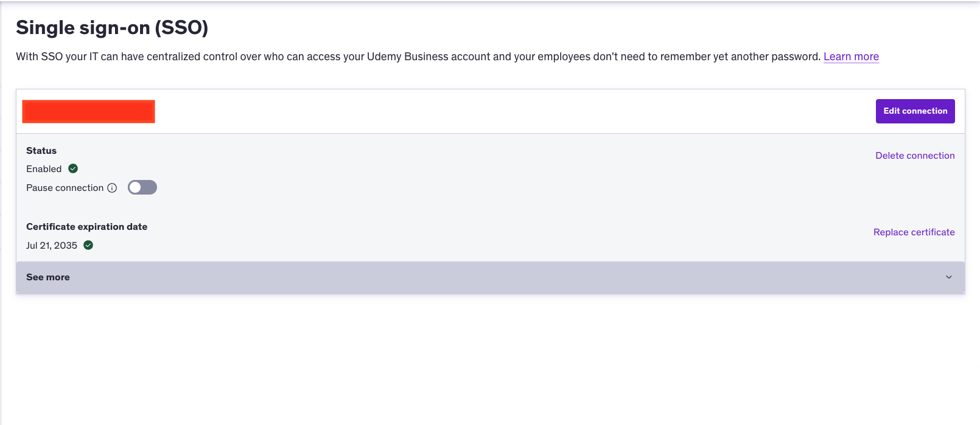Click Replace certificate link
The width and height of the screenshot is (980, 425).
click(914, 232)
